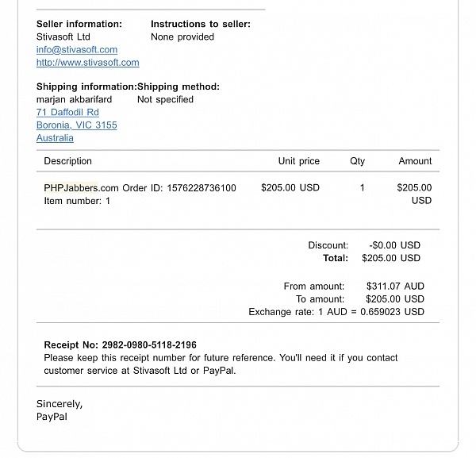
Task: Click the Australia country link
Action: 55,138
